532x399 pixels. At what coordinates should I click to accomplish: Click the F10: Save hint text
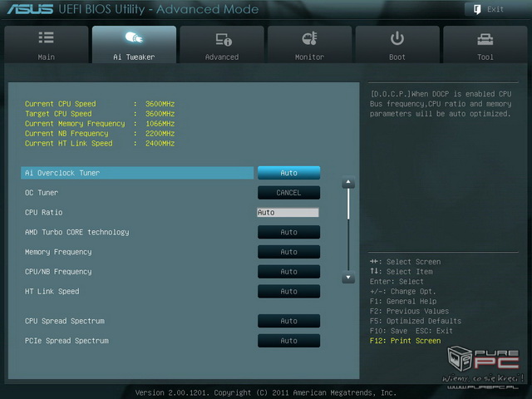point(389,331)
